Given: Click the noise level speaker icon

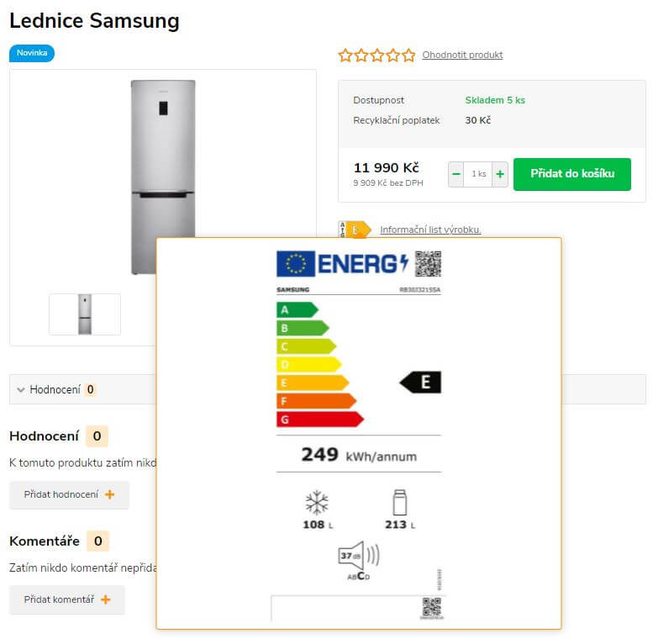Looking at the screenshot, I should pos(359,556).
